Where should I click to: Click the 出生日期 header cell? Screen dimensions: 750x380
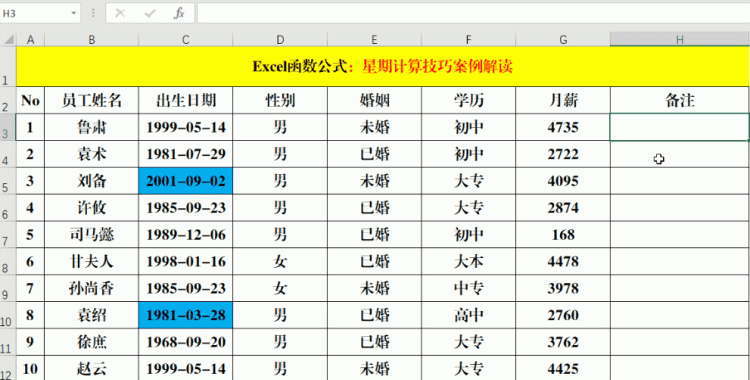[186, 100]
